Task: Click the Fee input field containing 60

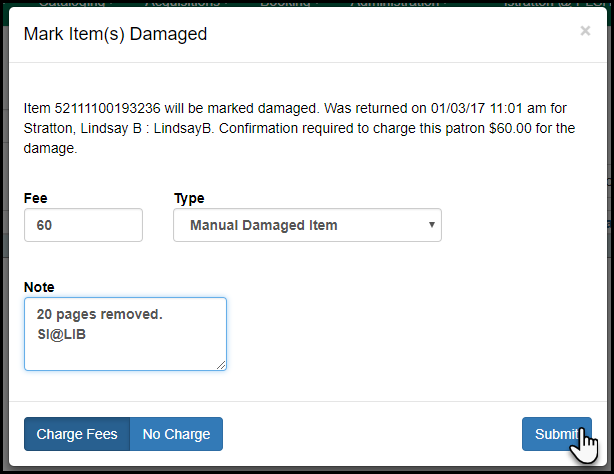Action: [83, 225]
